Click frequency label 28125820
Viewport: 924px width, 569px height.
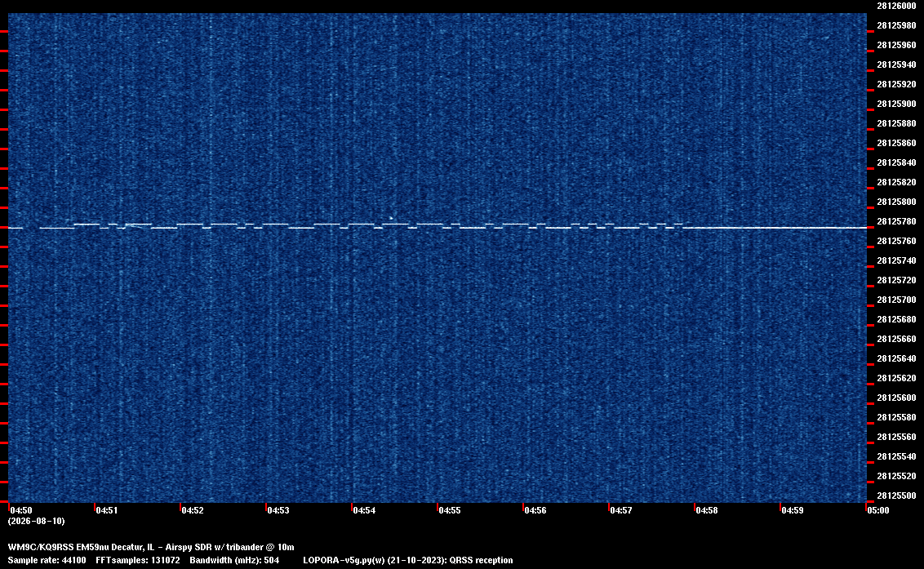896,182
